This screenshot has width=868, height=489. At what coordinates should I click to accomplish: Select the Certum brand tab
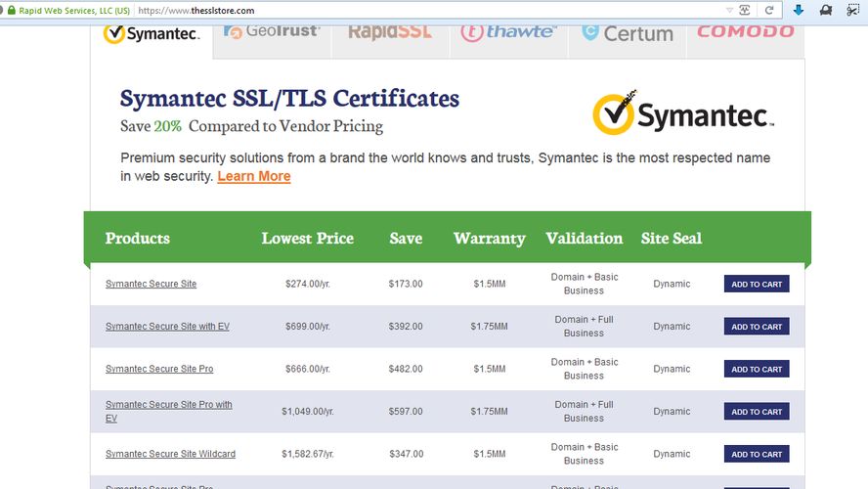(x=628, y=32)
